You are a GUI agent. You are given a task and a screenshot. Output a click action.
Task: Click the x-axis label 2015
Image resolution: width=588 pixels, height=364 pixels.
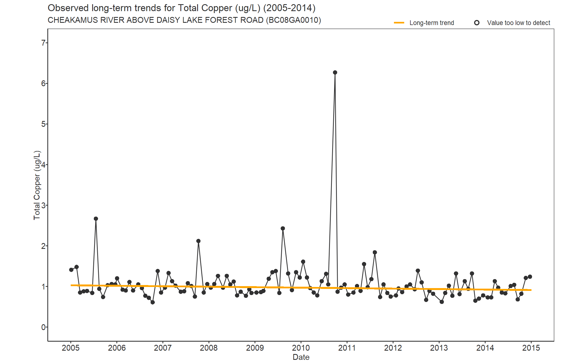tap(531, 348)
